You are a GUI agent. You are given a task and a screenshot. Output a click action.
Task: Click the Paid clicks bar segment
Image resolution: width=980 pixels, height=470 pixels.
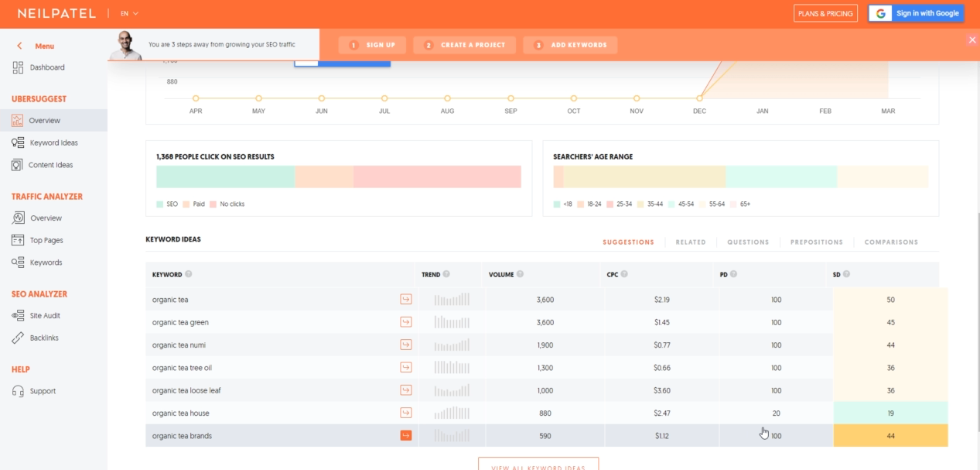click(x=324, y=177)
